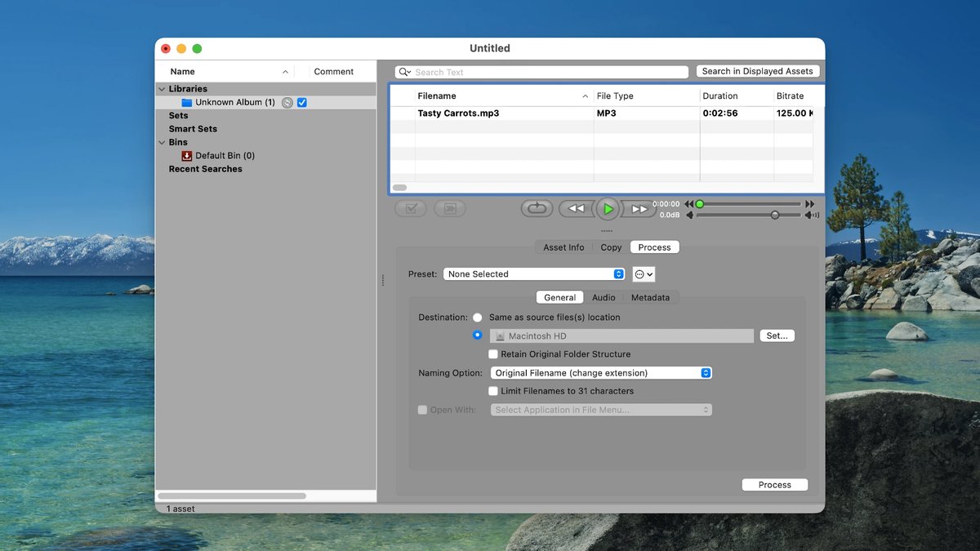Select the Unknown Album library folder icon
Screen dimensions: 980x551
[x=187, y=102]
